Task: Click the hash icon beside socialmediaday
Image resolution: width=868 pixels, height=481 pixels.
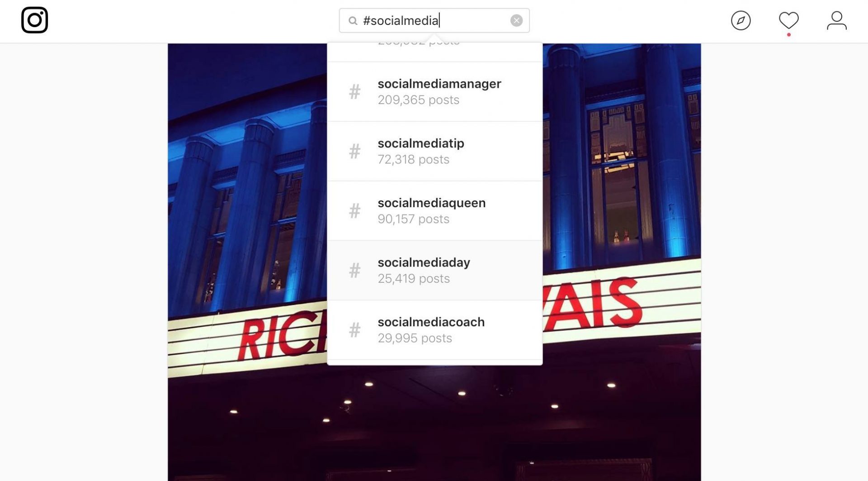Action: [x=355, y=271]
